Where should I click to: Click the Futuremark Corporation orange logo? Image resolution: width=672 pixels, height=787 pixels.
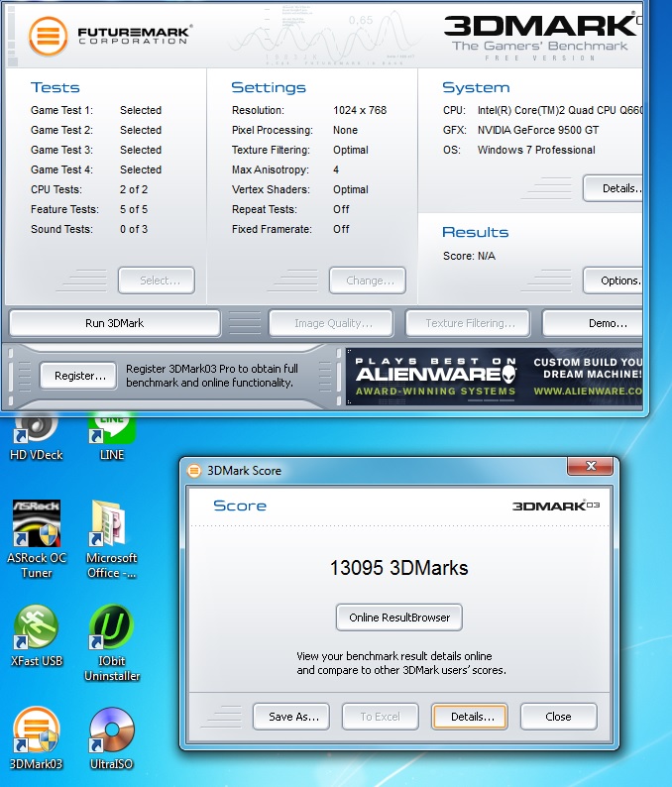coord(49,36)
